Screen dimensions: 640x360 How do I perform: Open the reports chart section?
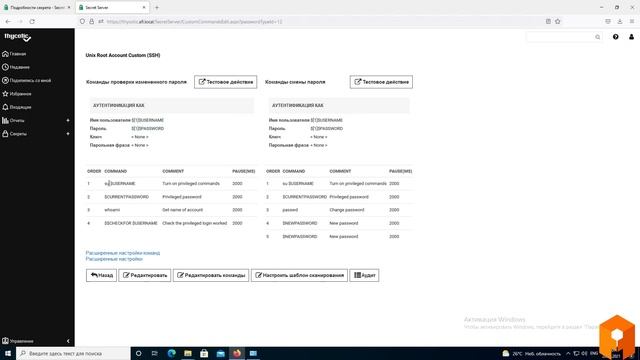click(x=13, y=120)
